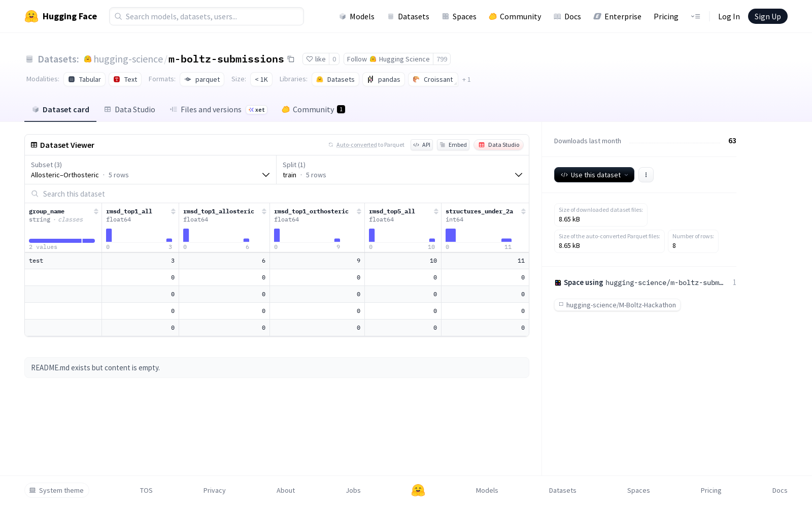The image size is (812, 508).
Task: Open the footer Docs link
Action: [780, 490]
